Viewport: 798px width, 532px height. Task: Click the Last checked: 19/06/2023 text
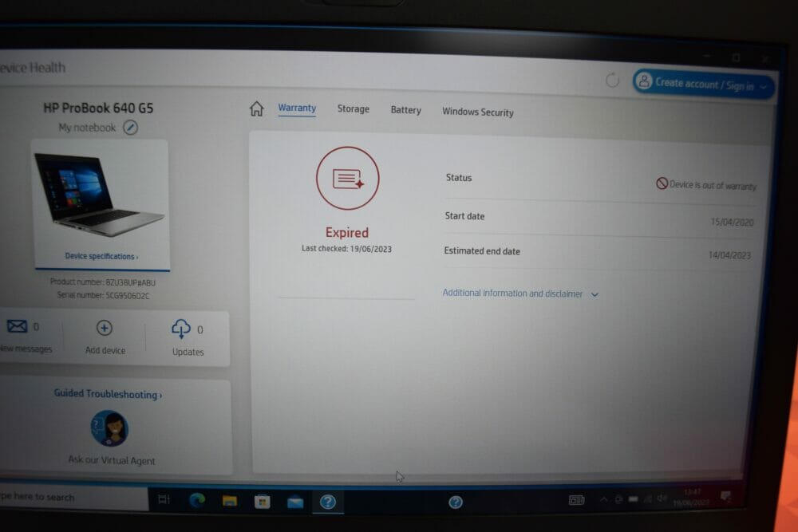click(346, 249)
